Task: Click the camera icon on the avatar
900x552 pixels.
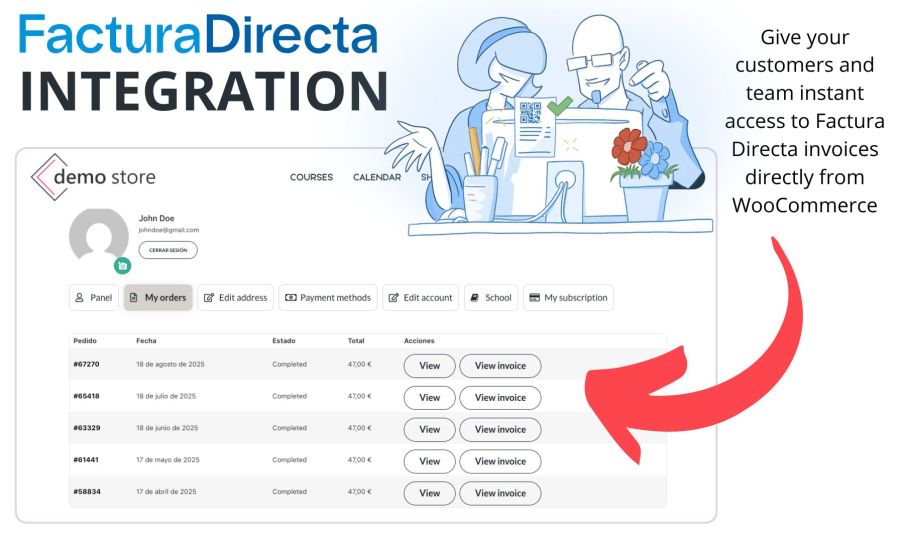Action: click(x=122, y=266)
